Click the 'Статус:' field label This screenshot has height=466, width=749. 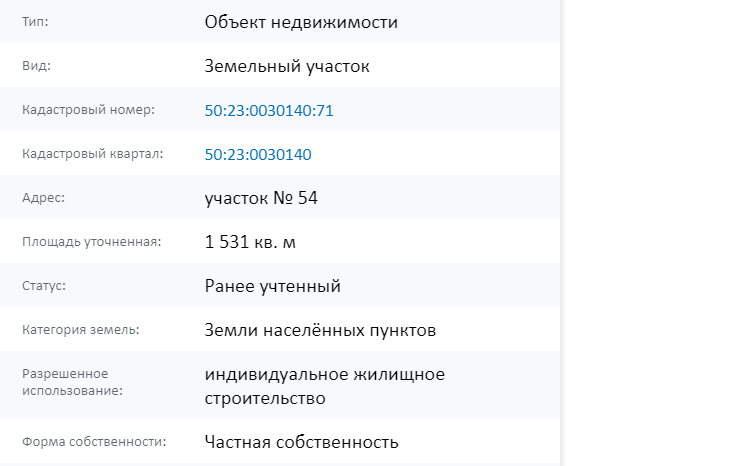click(x=44, y=286)
